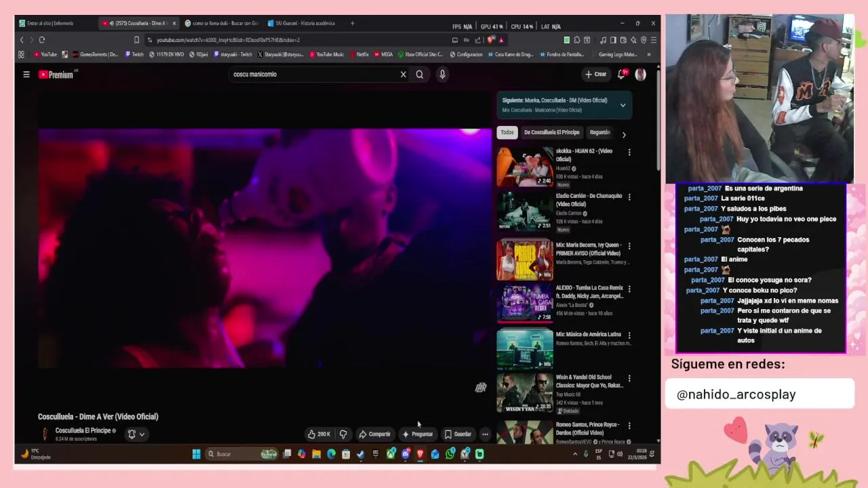The image size is (868, 488).
Task: Open the YouTube guide hamburger menu
Action: pyautogui.click(x=26, y=75)
